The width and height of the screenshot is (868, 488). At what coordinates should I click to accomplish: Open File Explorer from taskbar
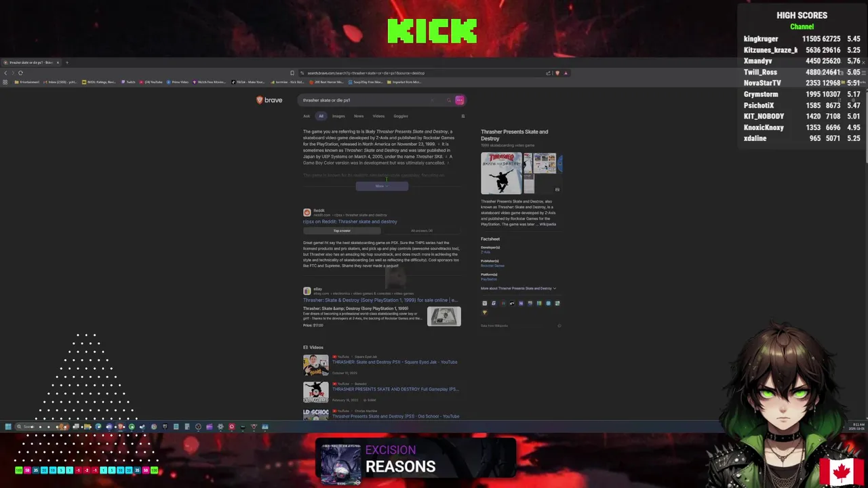click(87, 426)
